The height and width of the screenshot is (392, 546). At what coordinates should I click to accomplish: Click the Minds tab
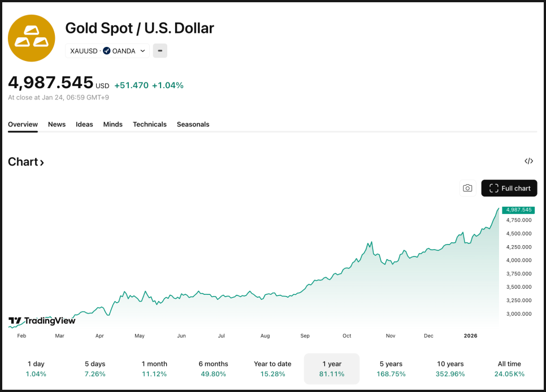pyautogui.click(x=113, y=124)
